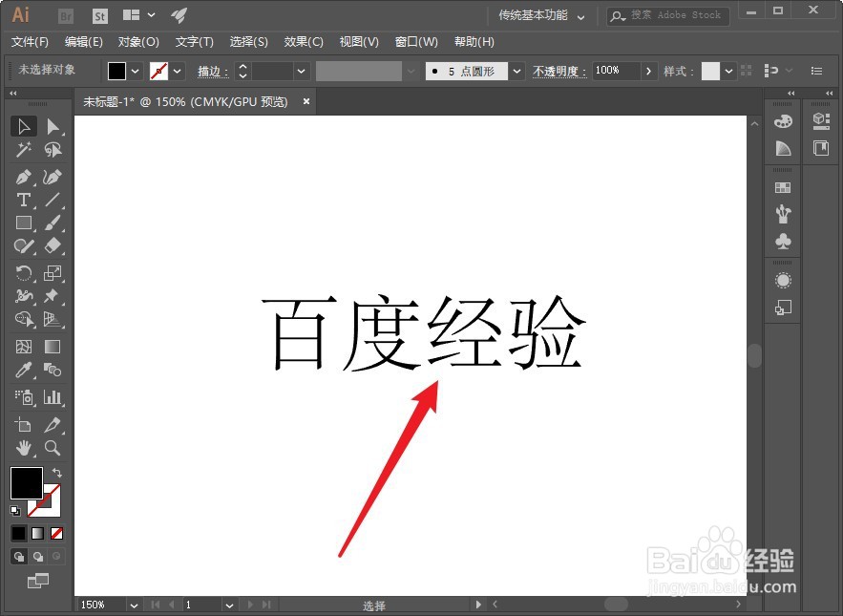Screen dimensions: 843x616
Task: Select the Paintbrush tool
Action: [x=53, y=223]
